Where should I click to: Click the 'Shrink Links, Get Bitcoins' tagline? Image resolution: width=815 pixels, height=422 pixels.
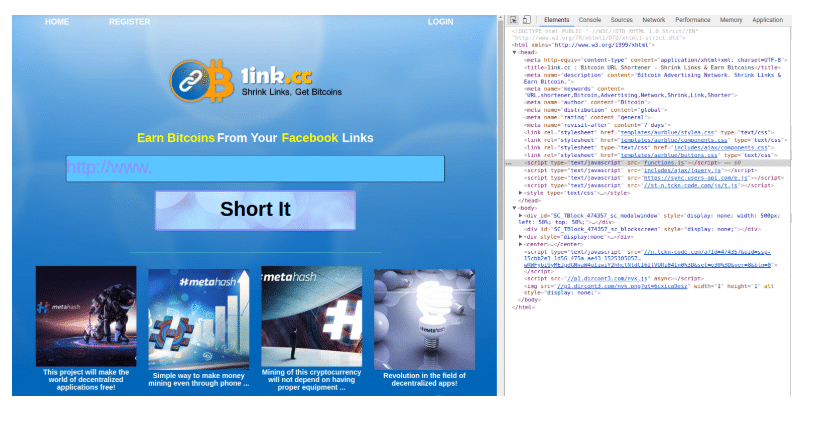click(x=292, y=92)
